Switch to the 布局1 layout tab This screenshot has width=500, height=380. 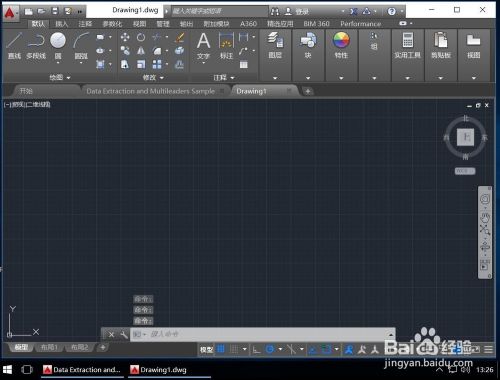pyautogui.click(x=49, y=348)
